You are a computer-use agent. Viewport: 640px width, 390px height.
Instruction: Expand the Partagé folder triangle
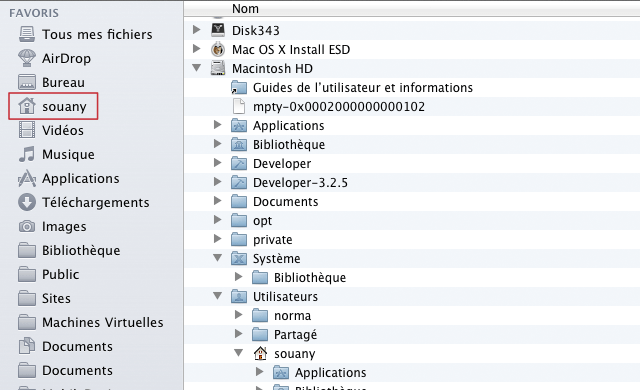tap(239, 334)
